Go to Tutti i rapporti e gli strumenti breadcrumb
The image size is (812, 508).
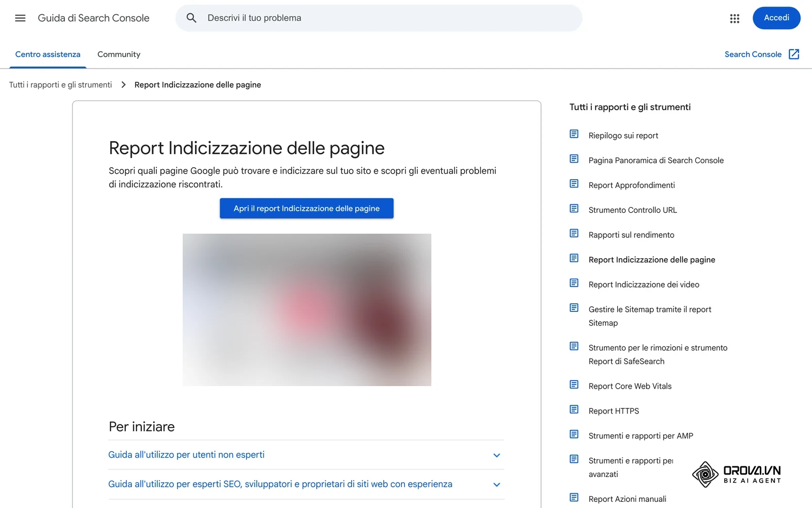[60, 85]
